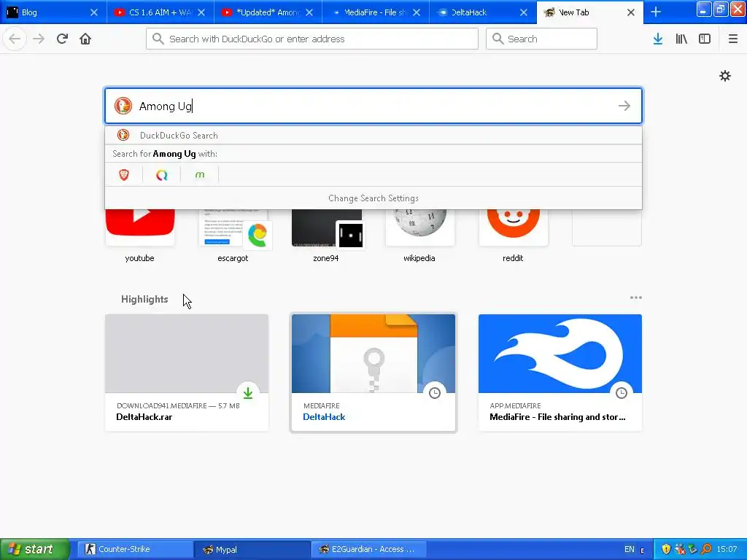Viewport: 747px width, 560px height.
Task: Open the EN language indicator
Action: (x=630, y=549)
